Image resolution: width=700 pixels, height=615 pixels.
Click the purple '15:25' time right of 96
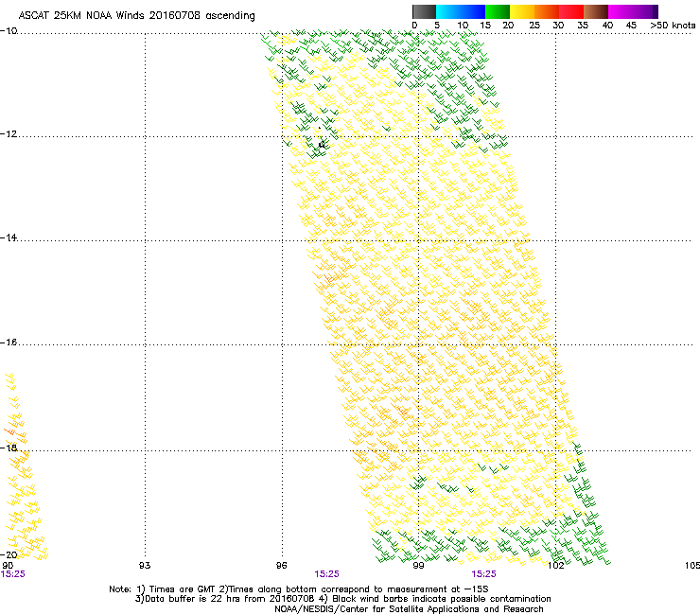pyautogui.click(x=326, y=574)
